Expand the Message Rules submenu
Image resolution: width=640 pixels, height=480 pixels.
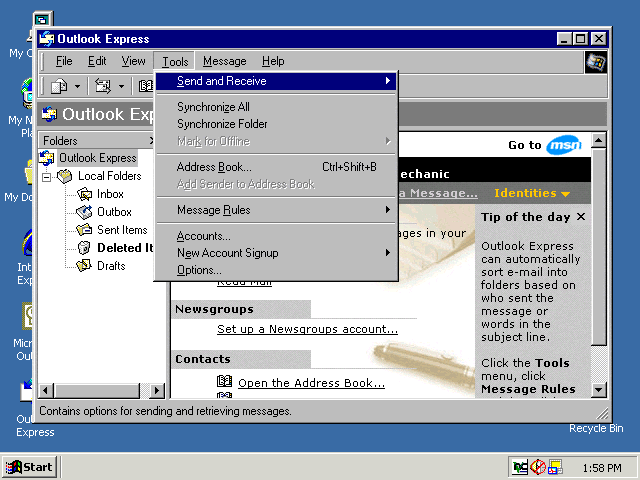tap(277, 210)
